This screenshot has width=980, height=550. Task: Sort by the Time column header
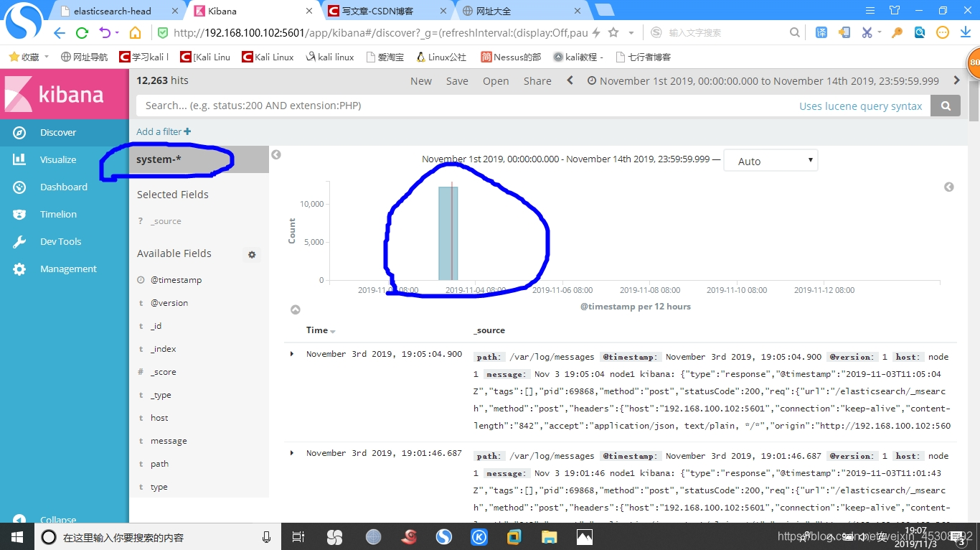[x=321, y=330]
